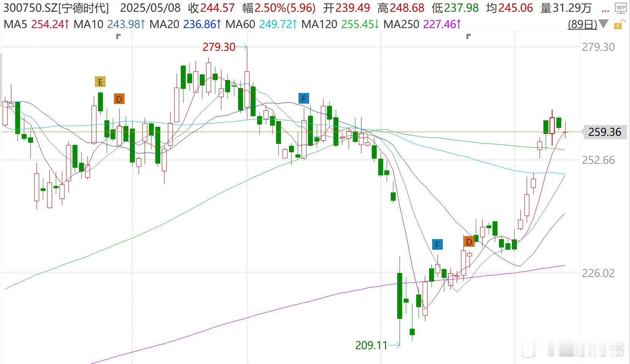This screenshot has width=630, height=364.
Task: Select the MA250 227.46 indicator label
Action: point(422,25)
